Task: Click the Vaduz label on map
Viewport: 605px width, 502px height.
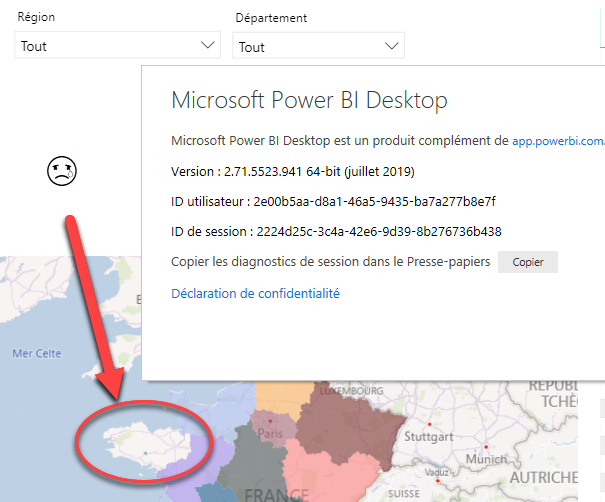Action: tap(437, 472)
